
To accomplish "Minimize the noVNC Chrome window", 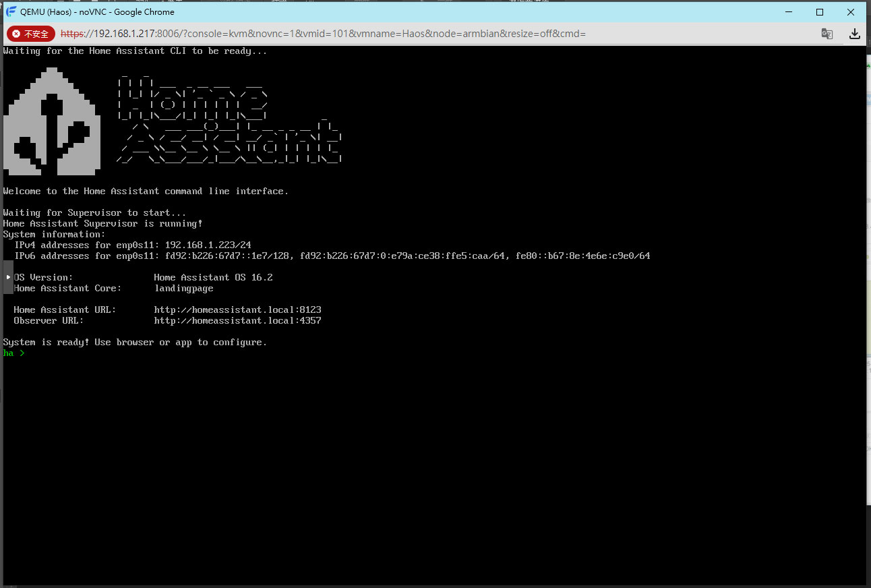I will [x=788, y=12].
